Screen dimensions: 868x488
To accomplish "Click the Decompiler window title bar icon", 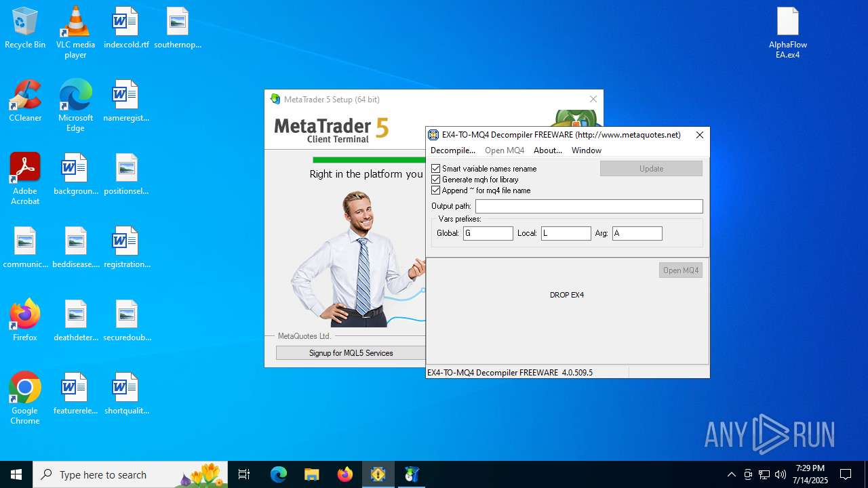I will pos(433,135).
